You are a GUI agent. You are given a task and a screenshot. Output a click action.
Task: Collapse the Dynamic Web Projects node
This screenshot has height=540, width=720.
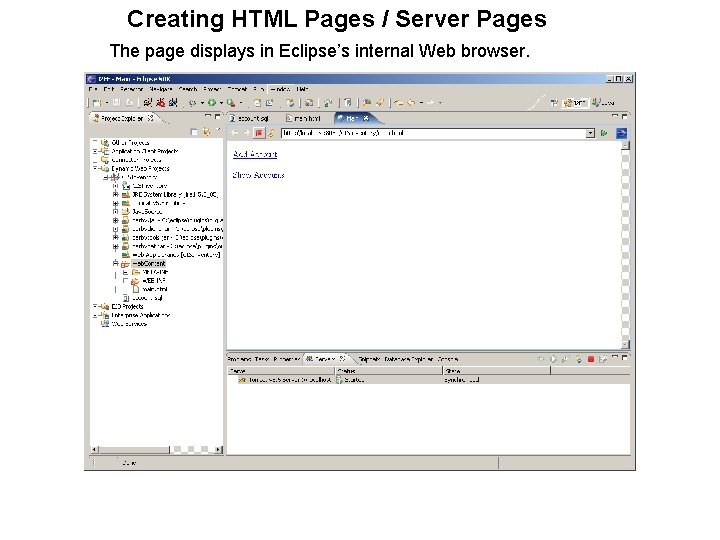(x=95, y=169)
